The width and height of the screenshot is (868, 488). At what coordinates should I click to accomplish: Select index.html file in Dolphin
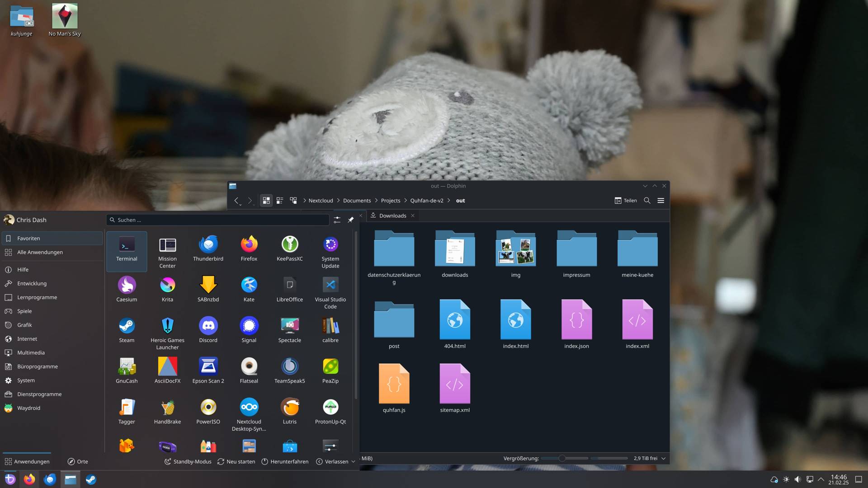[x=515, y=324]
